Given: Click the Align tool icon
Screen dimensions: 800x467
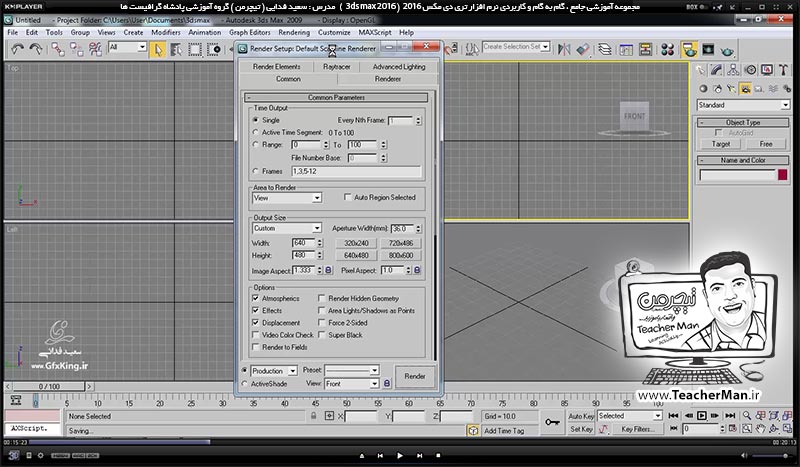Looking at the screenshot, I should [x=583, y=50].
